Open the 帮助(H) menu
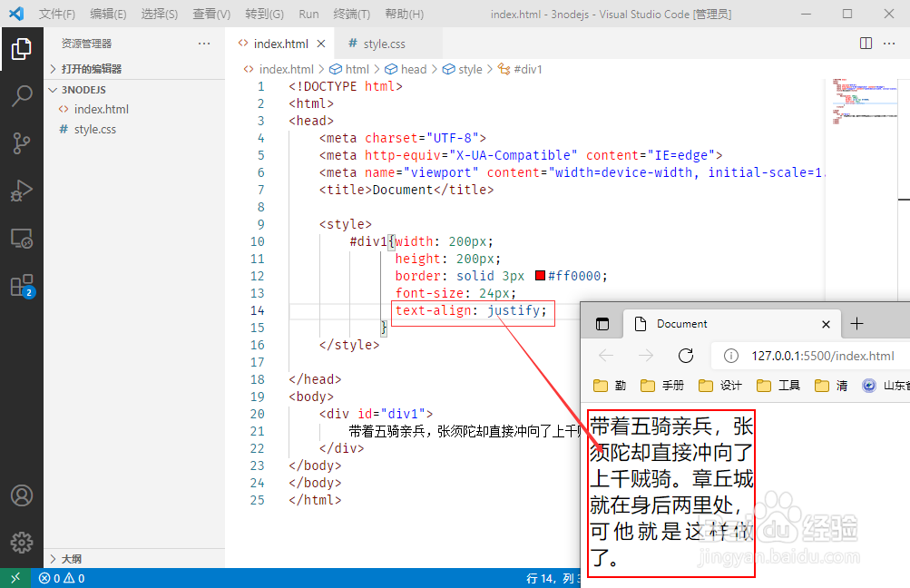Image resolution: width=910 pixels, height=588 pixels. click(405, 14)
